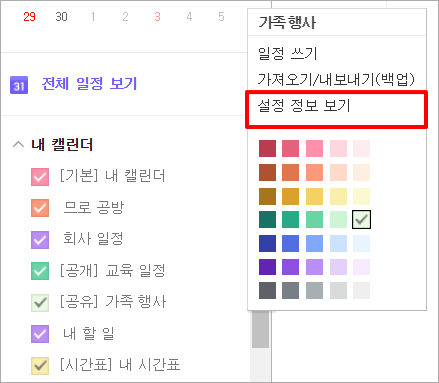The height and width of the screenshot is (383, 439).
Task: Pick the dark brown-orange swatch
Action: pyautogui.click(x=267, y=172)
